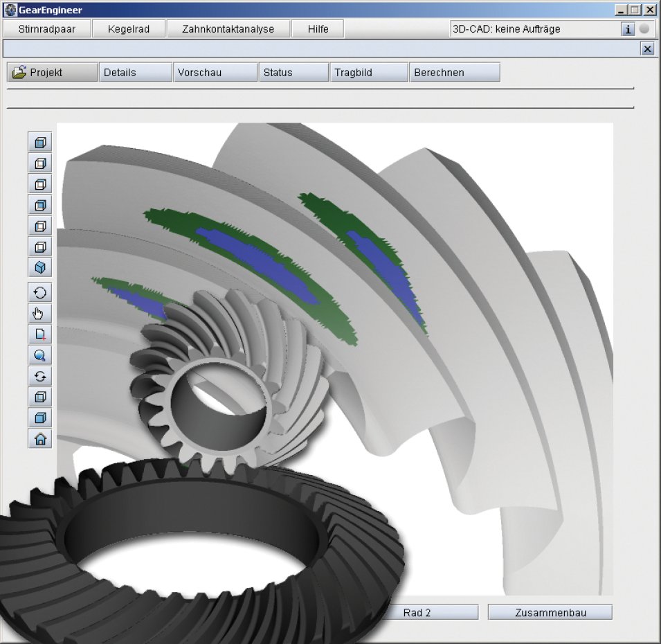Screen dimensions: 661x644
Task: Switch to the Tragbild tab
Action: tap(369, 73)
